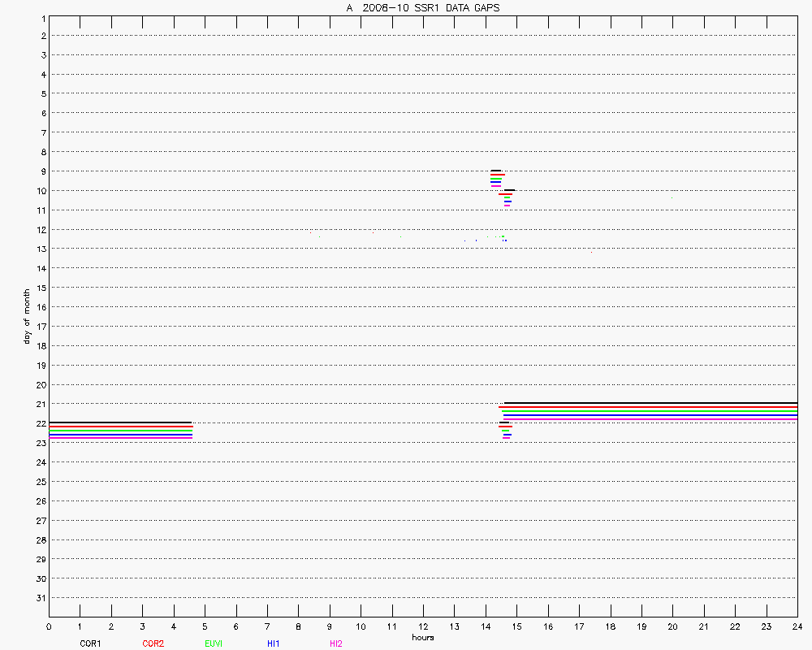Click the day 1 y-axis tick label
The image size is (812, 650).
[41, 16]
